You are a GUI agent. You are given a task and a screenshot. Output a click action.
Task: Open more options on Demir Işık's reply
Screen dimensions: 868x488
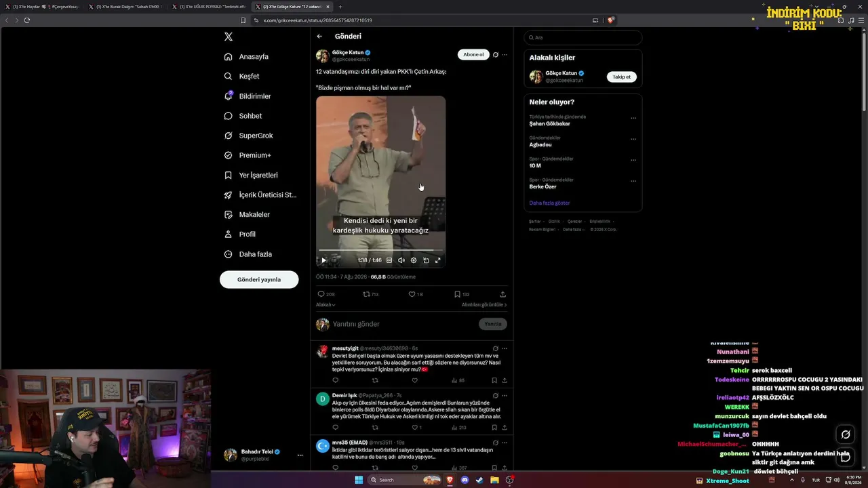point(505,395)
